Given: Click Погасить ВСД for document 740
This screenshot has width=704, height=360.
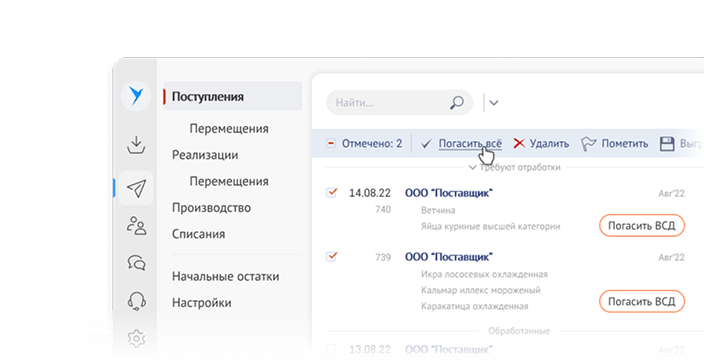Looking at the screenshot, I should [642, 226].
